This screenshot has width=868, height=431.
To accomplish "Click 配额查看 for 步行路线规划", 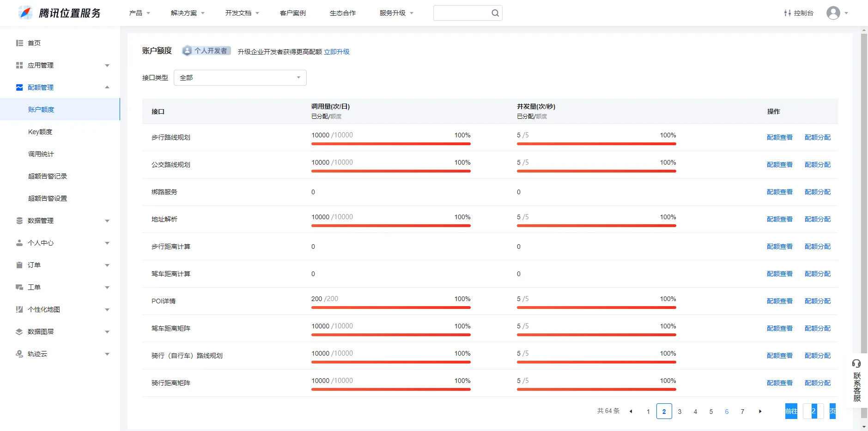I will pyautogui.click(x=780, y=137).
